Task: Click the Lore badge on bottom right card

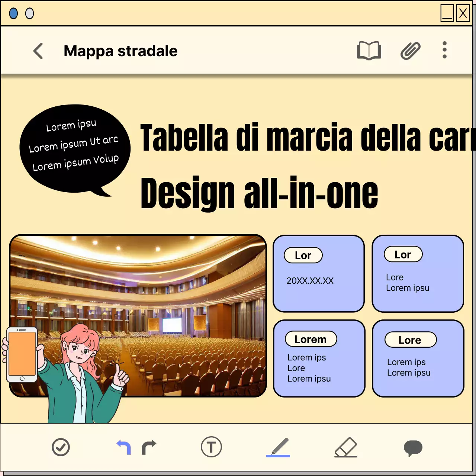Action: point(410,340)
